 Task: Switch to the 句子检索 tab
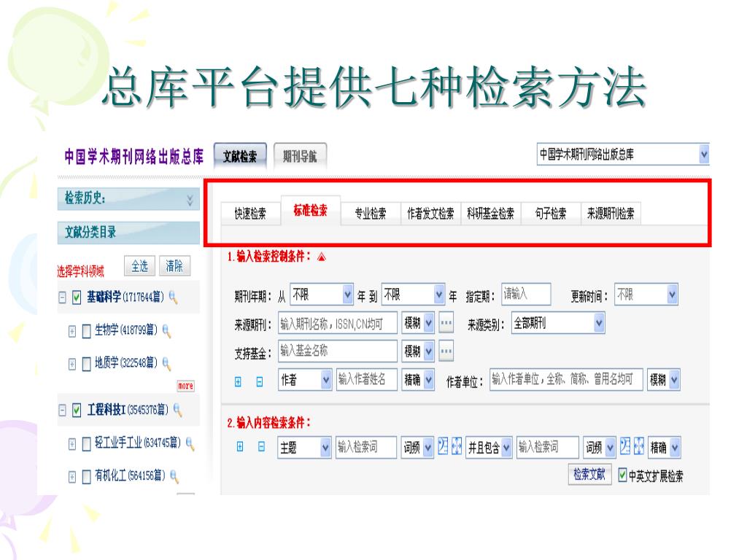tap(551, 214)
